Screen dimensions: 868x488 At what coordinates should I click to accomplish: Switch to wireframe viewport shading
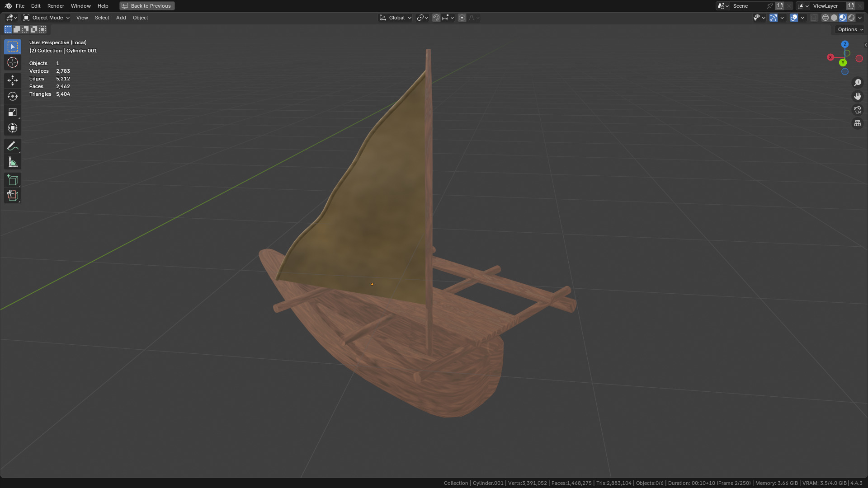coord(826,18)
